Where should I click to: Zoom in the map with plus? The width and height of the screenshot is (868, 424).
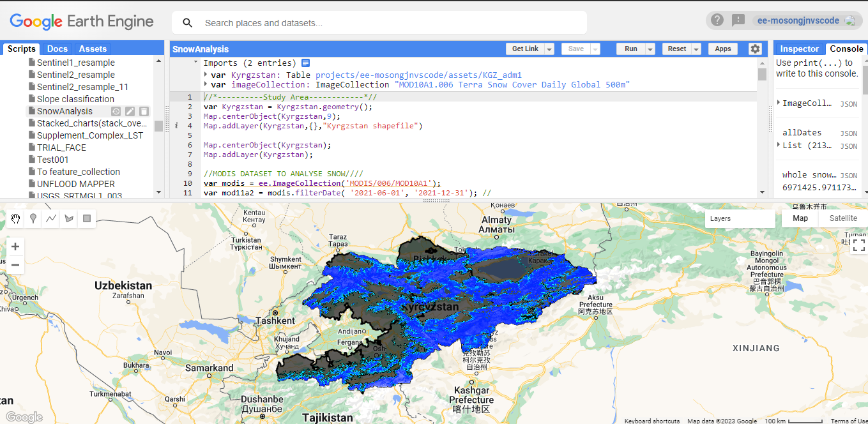tap(15, 246)
